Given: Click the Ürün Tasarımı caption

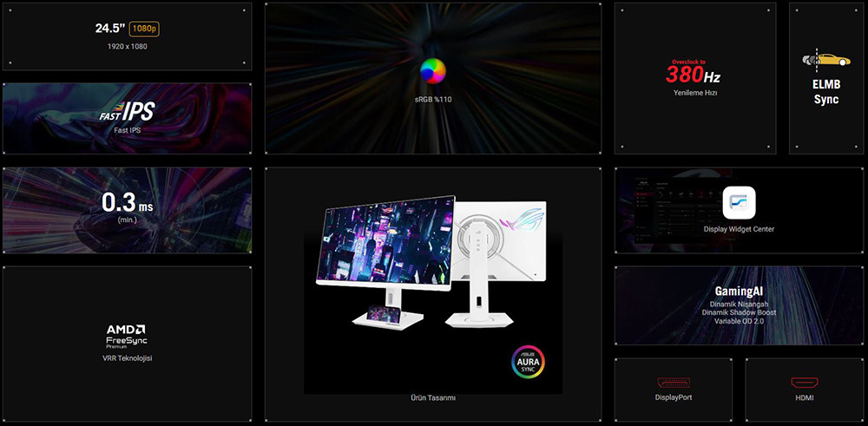Looking at the screenshot, I should (x=432, y=398).
